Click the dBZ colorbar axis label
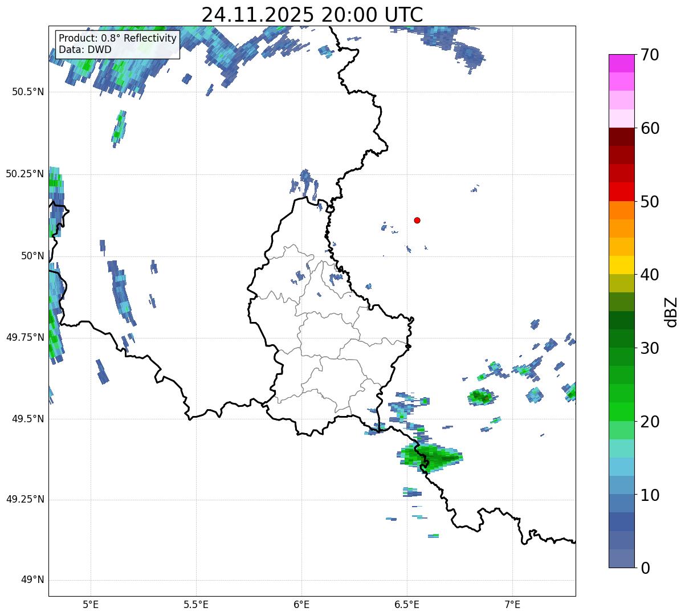The image size is (685, 616). pyautogui.click(x=671, y=312)
